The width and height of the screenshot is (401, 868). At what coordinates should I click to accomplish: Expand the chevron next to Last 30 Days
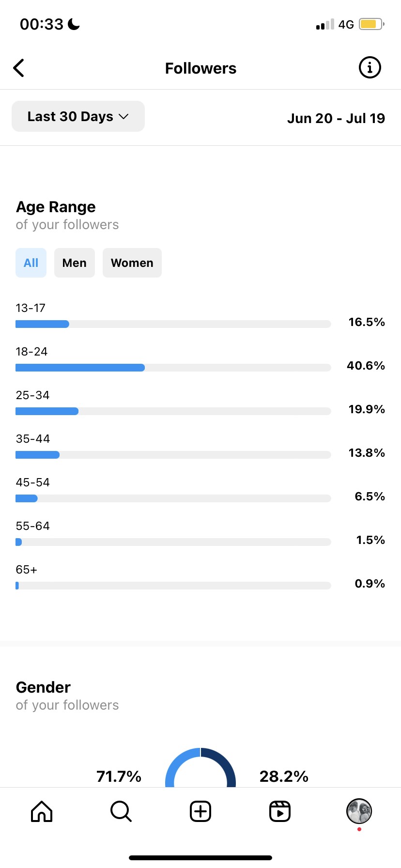click(x=123, y=117)
